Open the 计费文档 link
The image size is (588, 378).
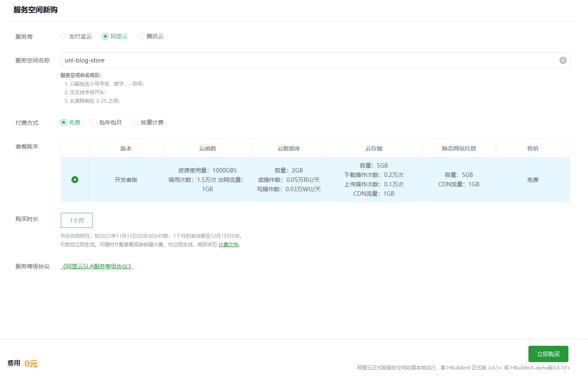[x=229, y=245]
